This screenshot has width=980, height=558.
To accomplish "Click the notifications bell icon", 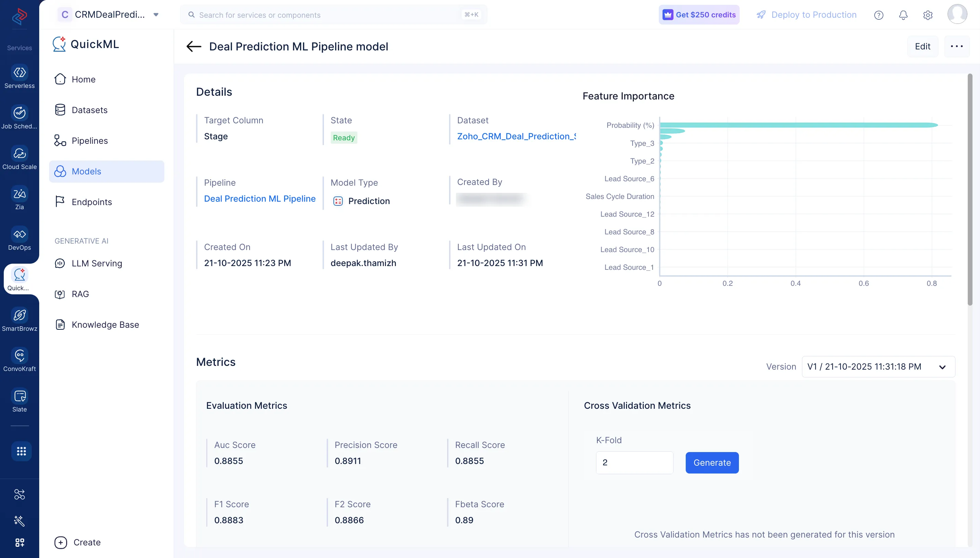I will (x=903, y=15).
